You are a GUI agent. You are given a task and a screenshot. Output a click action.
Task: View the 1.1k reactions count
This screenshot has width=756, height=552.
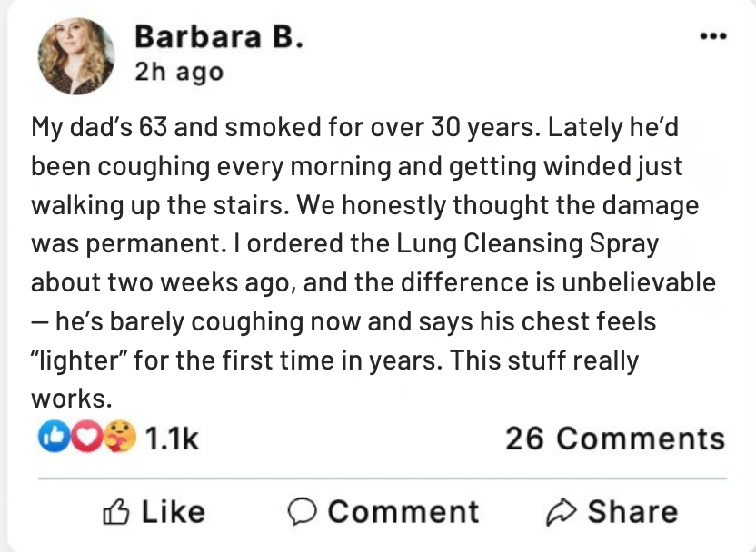click(x=172, y=439)
